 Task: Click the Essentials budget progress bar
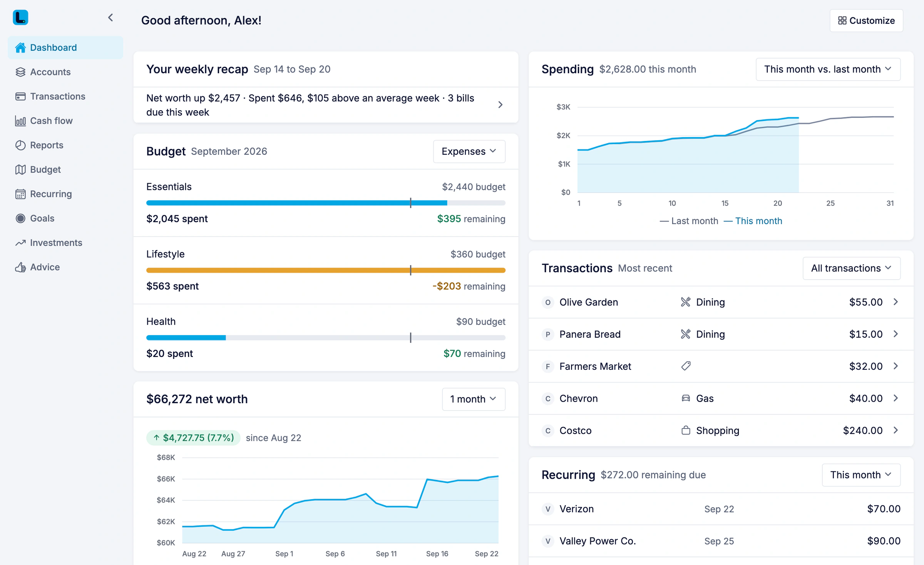pyautogui.click(x=326, y=203)
